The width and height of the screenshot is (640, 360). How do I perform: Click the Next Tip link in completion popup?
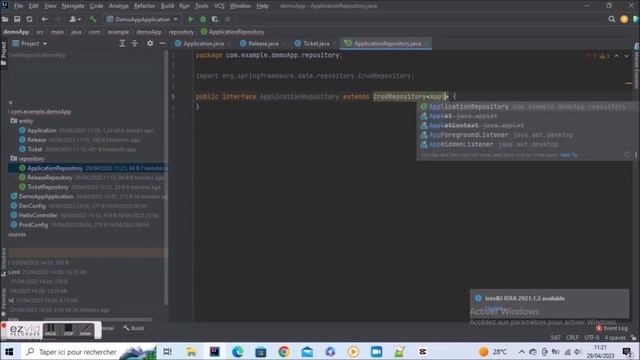(x=569, y=155)
